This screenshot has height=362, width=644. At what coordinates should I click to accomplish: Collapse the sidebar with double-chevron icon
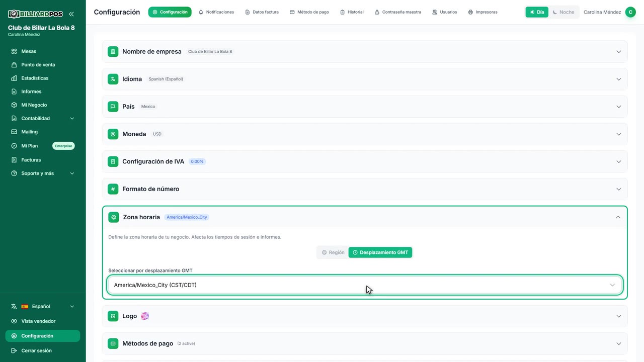[x=71, y=14]
